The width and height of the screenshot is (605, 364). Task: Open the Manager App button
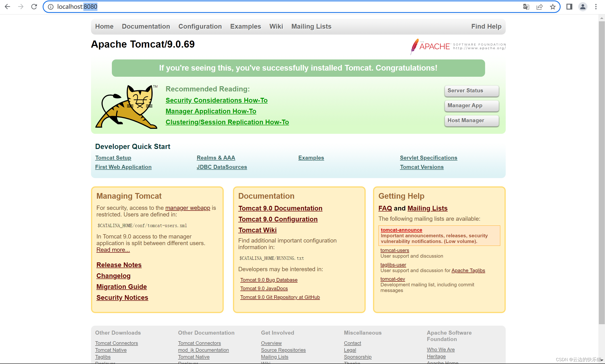click(x=472, y=106)
